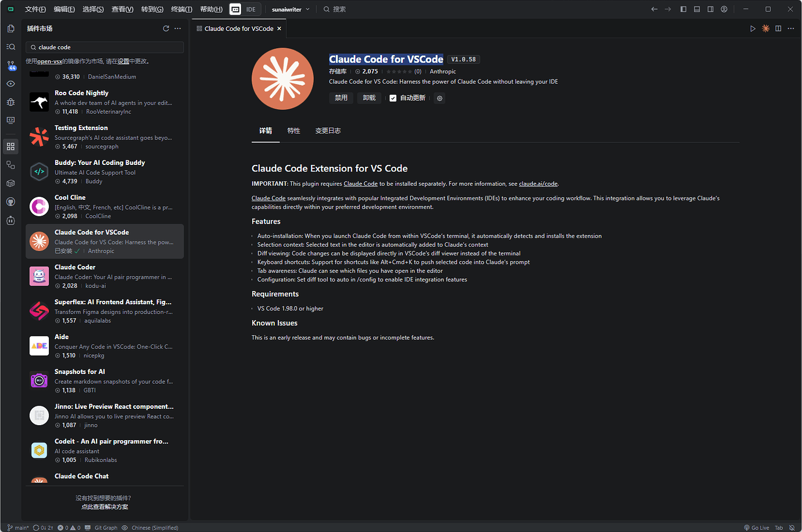The width and height of the screenshot is (802, 532).
Task: Open editor more actions ellipsis menu
Action: click(790, 28)
